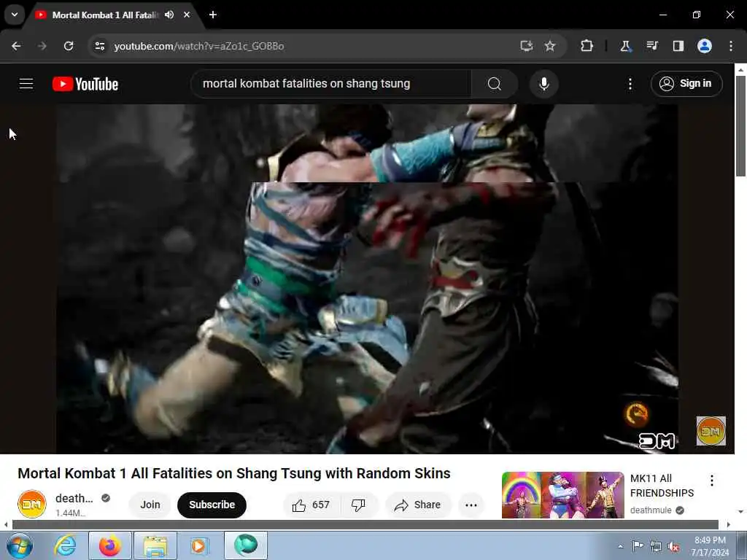Screen dimensions: 747x560
Task: Open deathmule channel avatar
Action: [x=32, y=504]
